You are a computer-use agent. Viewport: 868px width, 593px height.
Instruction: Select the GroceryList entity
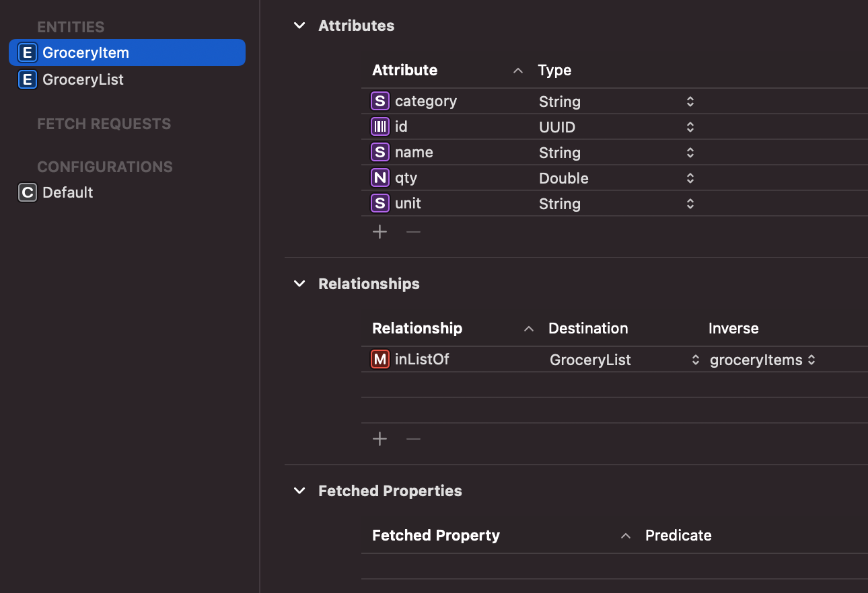pyautogui.click(x=83, y=79)
